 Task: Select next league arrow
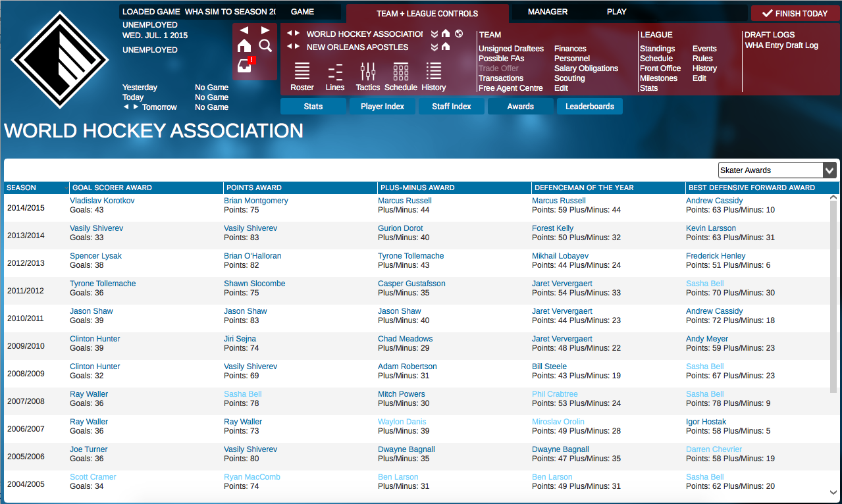[x=298, y=34]
